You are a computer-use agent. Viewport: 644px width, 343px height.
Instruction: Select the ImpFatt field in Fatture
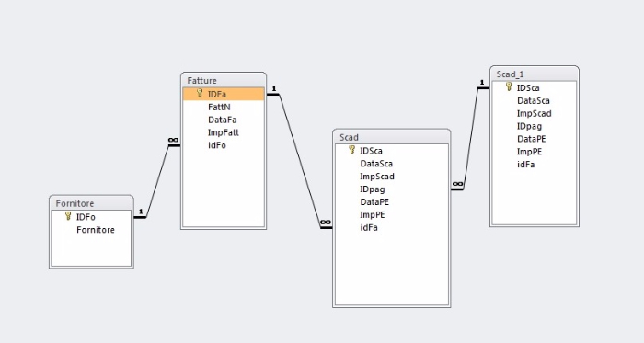(x=223, y=132)
